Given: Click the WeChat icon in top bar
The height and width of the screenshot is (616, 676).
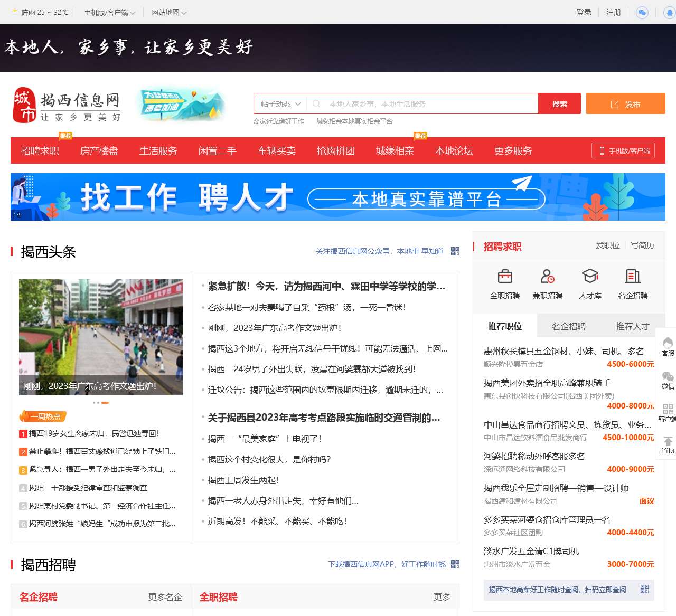Looking at the screenshot, I should (642, 12).
